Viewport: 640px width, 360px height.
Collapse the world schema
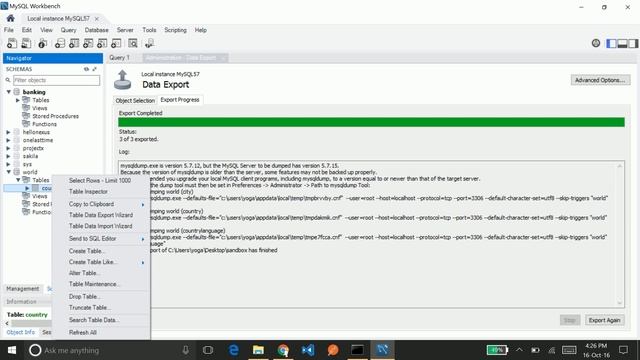[9, 172]
